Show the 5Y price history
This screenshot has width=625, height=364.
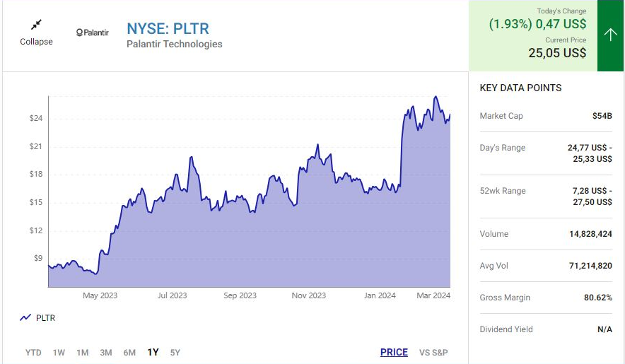(175, 353)
